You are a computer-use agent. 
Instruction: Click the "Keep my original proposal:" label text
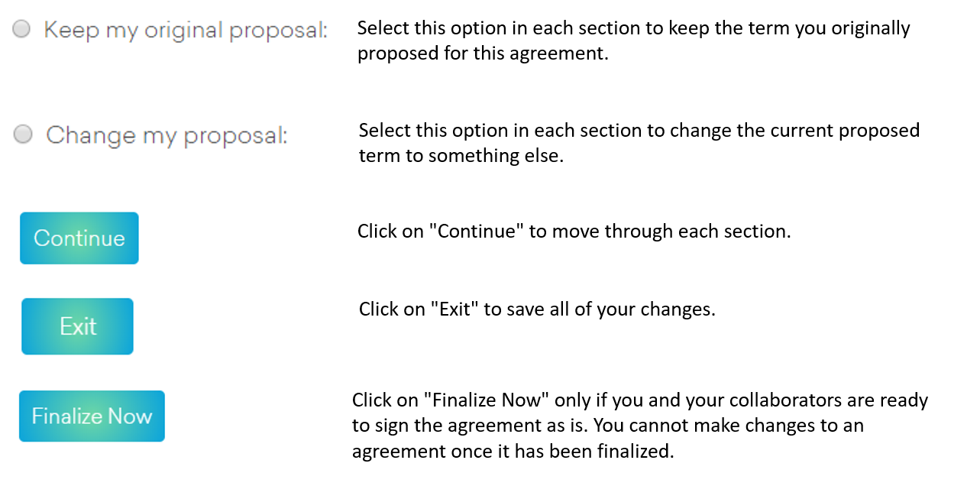[x=185, y=31]
